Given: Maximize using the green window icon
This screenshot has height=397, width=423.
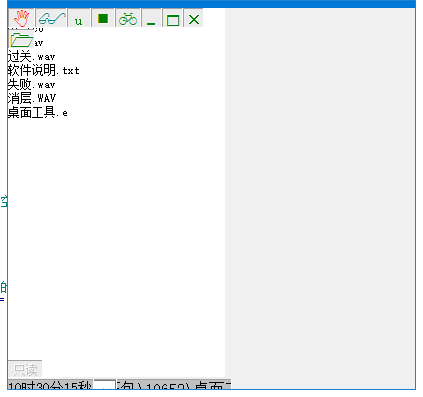Looking at the screenshot, I should [173, 18].
